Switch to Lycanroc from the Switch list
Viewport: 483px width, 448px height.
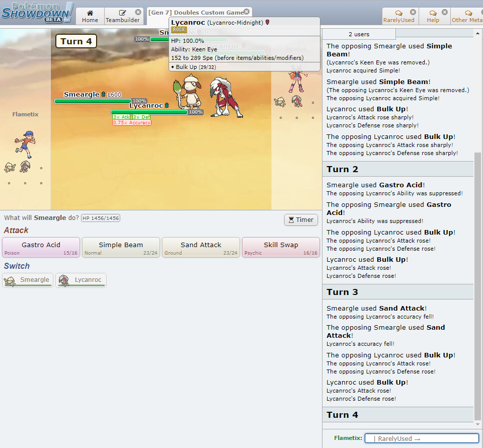coord(81,280)
